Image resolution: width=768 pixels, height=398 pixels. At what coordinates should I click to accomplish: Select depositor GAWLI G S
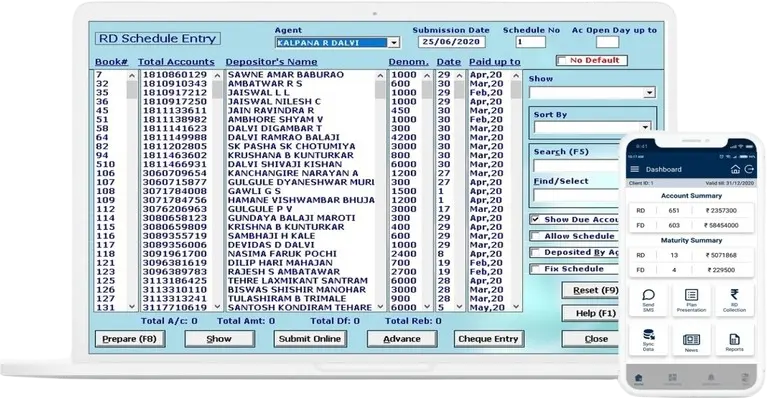pos(254,191)
